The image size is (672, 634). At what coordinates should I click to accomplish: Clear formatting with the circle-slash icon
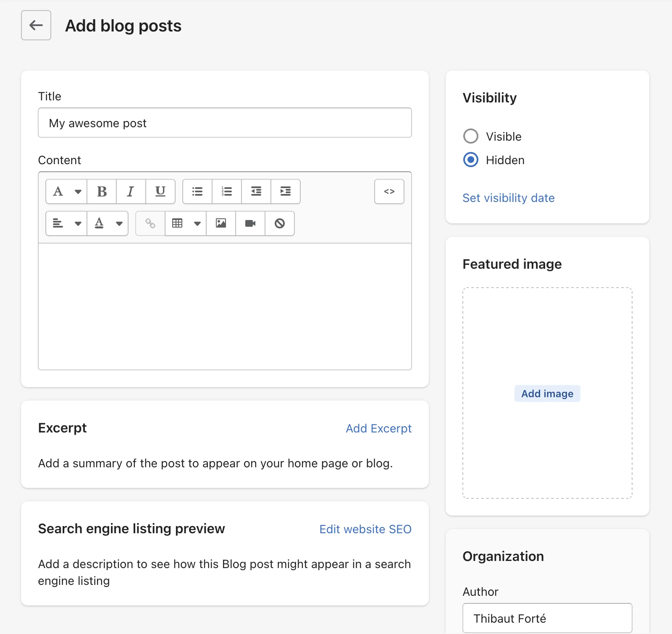click(280, 223)
